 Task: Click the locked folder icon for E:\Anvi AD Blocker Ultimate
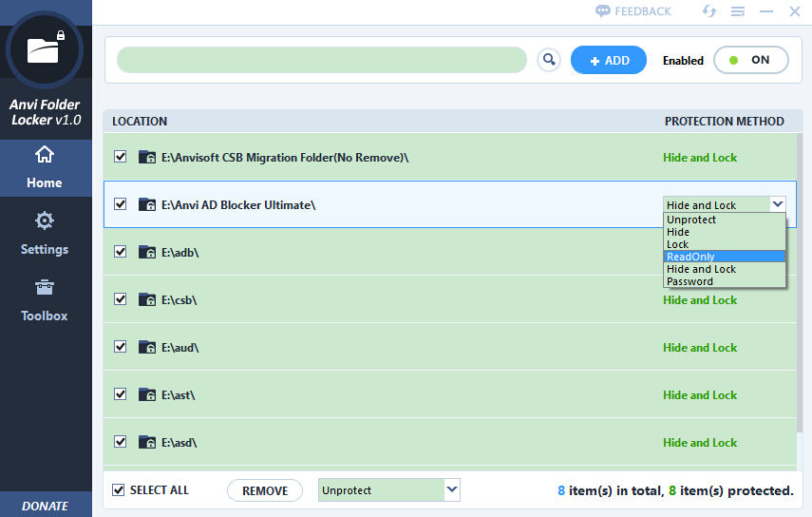coord(147,204)
